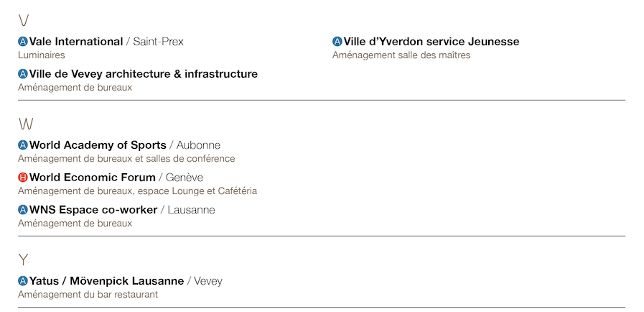Click blue A icon beside World Academy of Sports
This screenshot has height=312, width=644.
click(x=23, y=145)
